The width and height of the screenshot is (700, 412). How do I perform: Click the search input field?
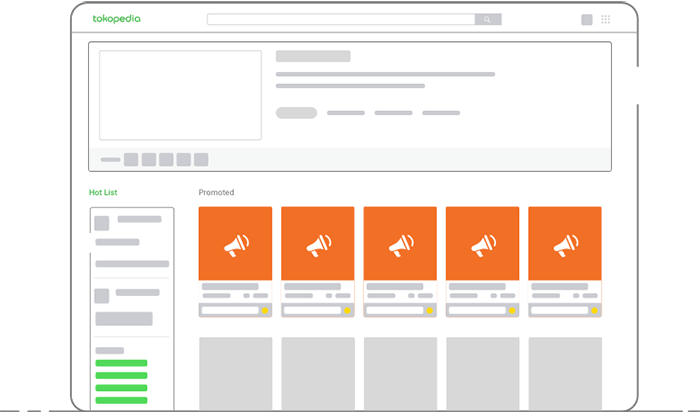(x=340, y=19)
